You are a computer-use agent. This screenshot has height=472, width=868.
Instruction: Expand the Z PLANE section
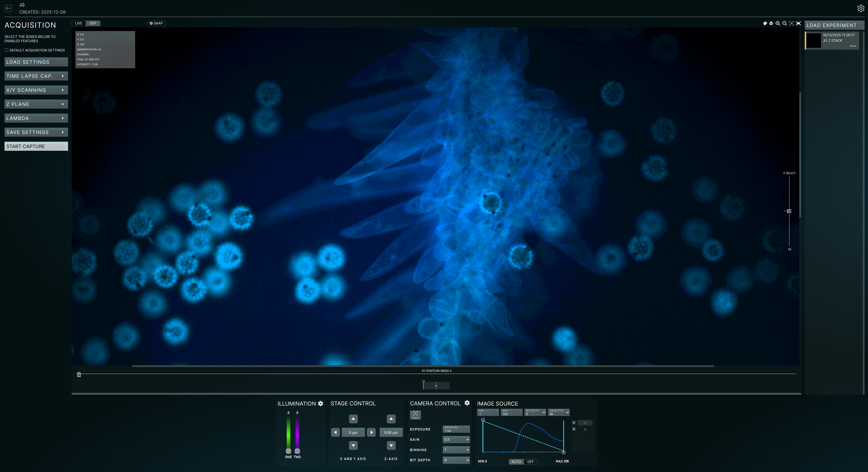[36, 104]
